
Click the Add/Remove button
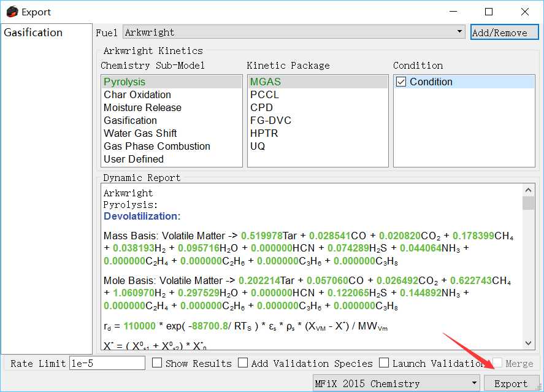[x=505, y=33]
